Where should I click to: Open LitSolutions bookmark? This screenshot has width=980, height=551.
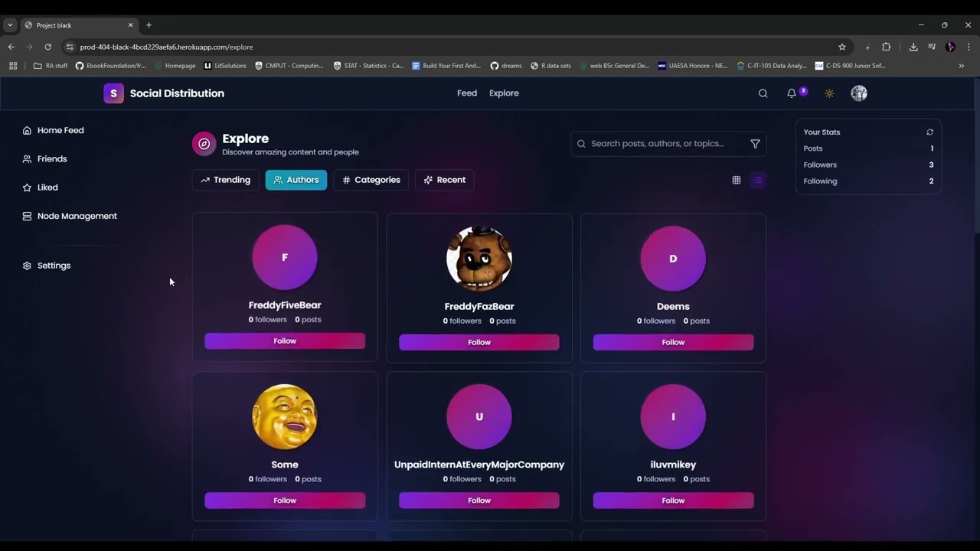[x=225, y=66]
